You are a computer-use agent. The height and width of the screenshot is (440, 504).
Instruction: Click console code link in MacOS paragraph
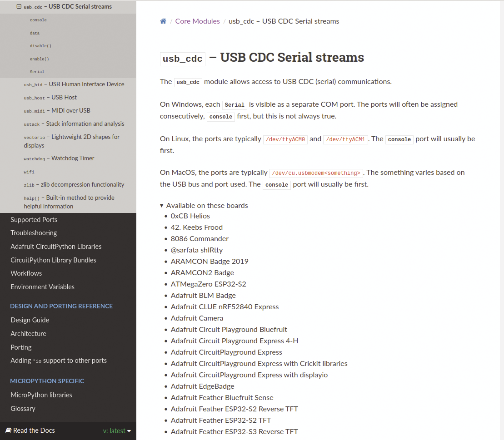click(277, 185)
